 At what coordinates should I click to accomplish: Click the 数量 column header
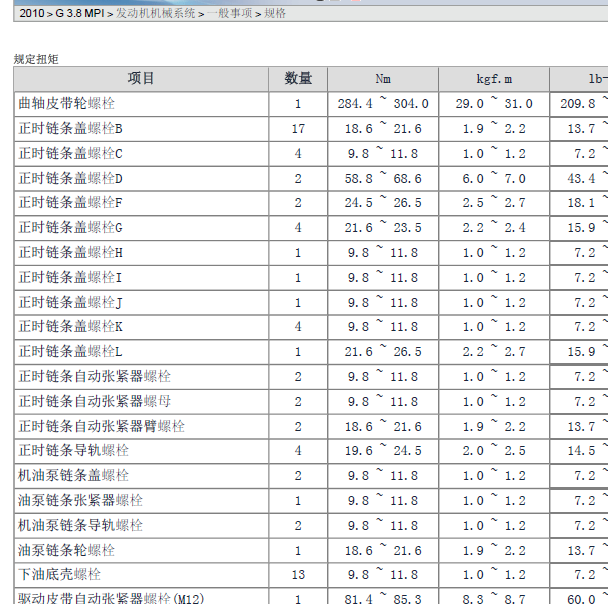point(298,79)
